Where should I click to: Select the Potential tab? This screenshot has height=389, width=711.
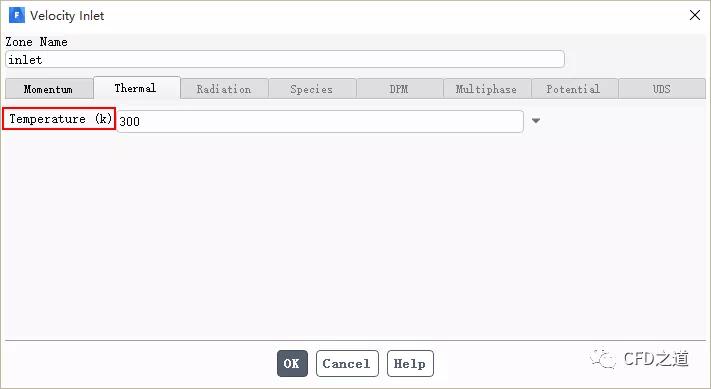coord(574,89)
